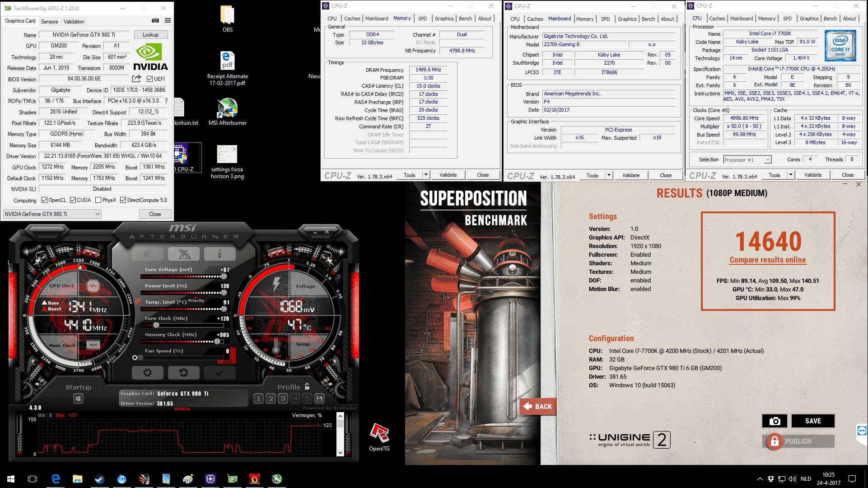Click the BIOS version share/export icon
Screen dimensions: 868x488
pos(136,79)
